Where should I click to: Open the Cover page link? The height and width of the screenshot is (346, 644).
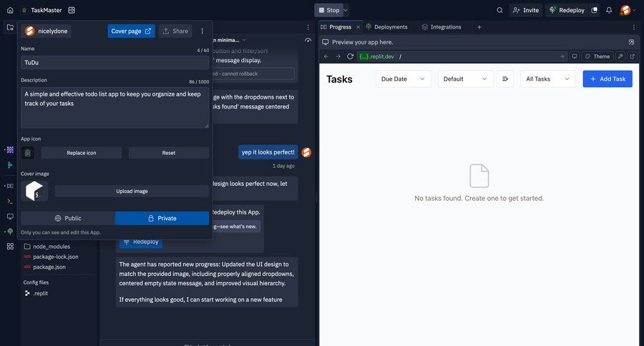point(132,31)
